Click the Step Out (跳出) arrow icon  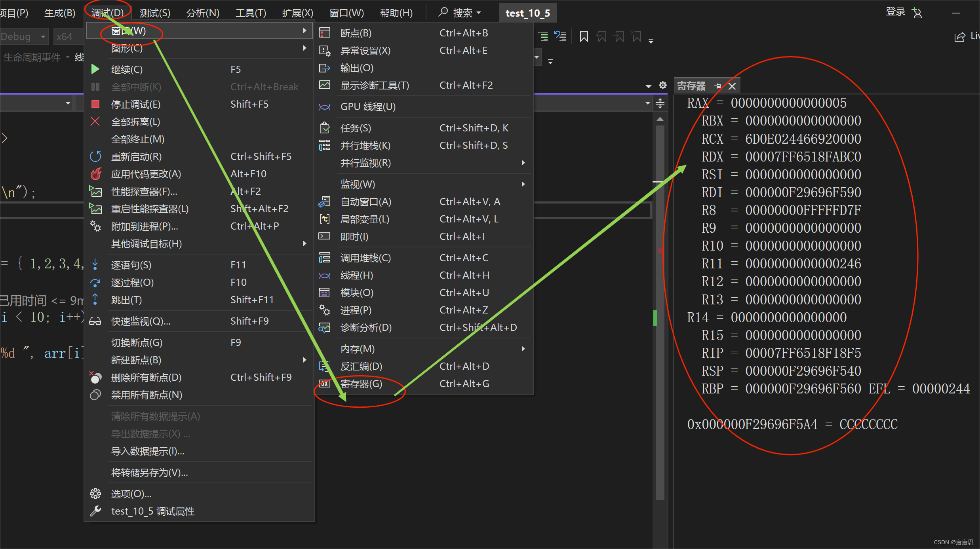click(95, 299)
